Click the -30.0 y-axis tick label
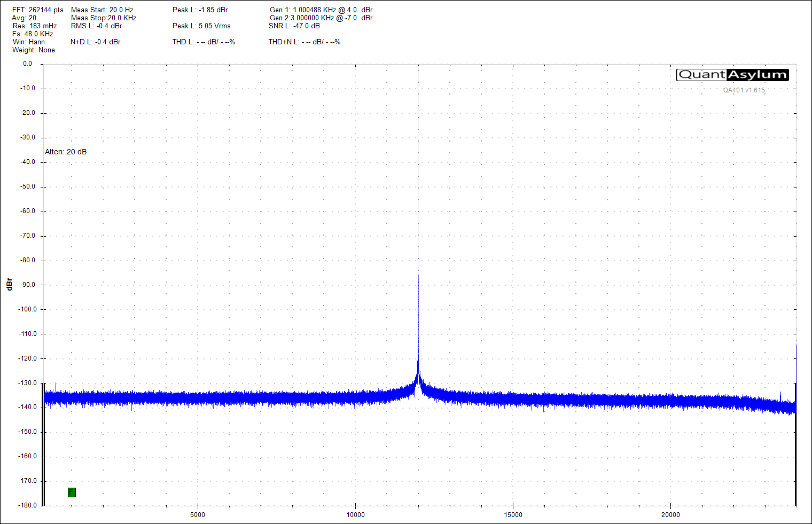812x524 pixels. (28, 137)
